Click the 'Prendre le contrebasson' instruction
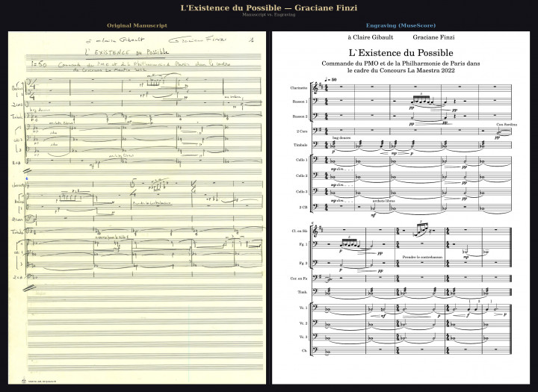Viewport: 538px width, 392px height. coord(422,257)
